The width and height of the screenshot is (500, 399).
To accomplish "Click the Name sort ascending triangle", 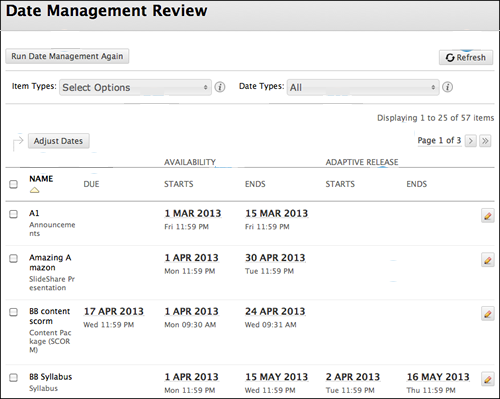I will (x=34, y=190).
